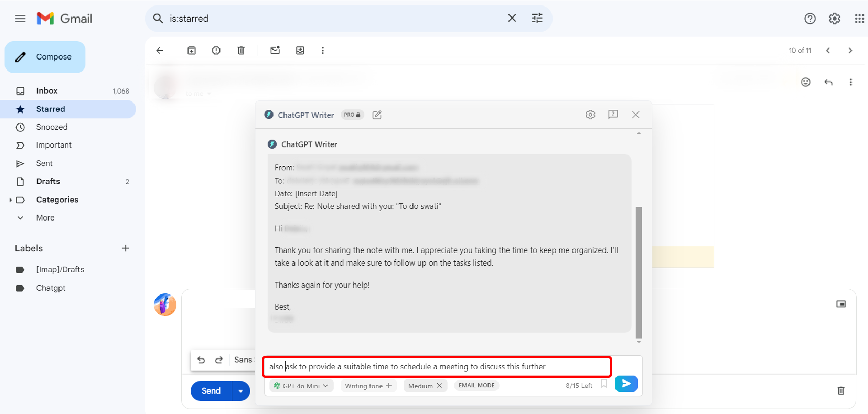The image size is (868, 414).
Task: Open Snoozed folder
Action: pyautogui.click(x=68, y=127)
